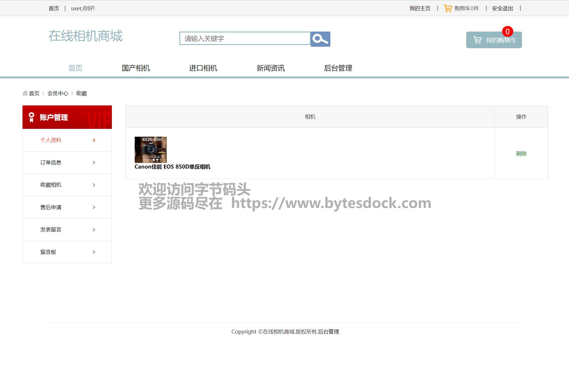
Task: Click 安全退出 logout link
Action: coord(502,8)
